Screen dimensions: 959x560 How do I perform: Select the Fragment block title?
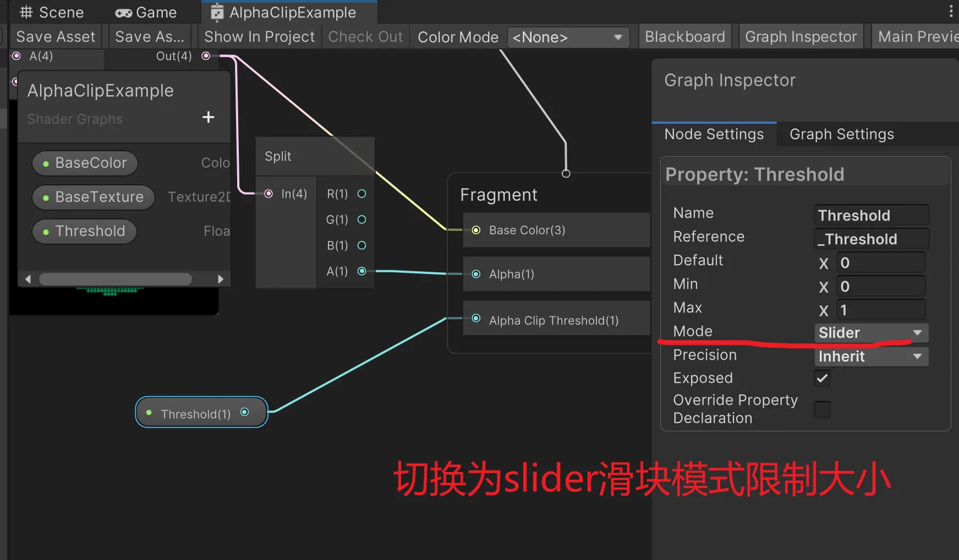(x=498, y=195)
